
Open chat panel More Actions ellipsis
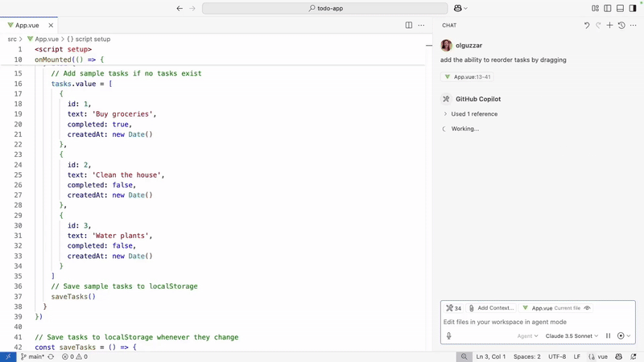(x=633, y=25)
